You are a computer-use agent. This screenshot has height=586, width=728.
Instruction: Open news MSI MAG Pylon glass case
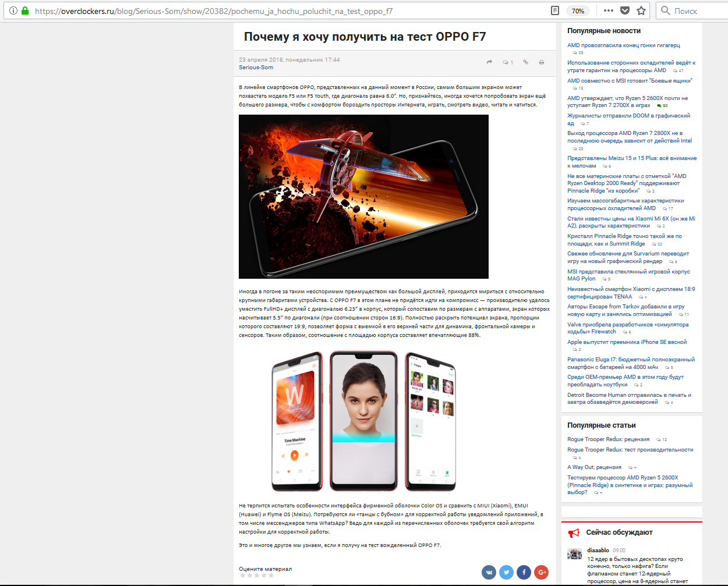tap(628, 275)
